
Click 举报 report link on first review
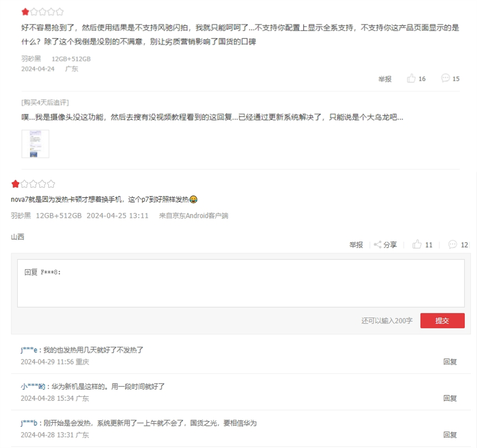pos(384,79)
